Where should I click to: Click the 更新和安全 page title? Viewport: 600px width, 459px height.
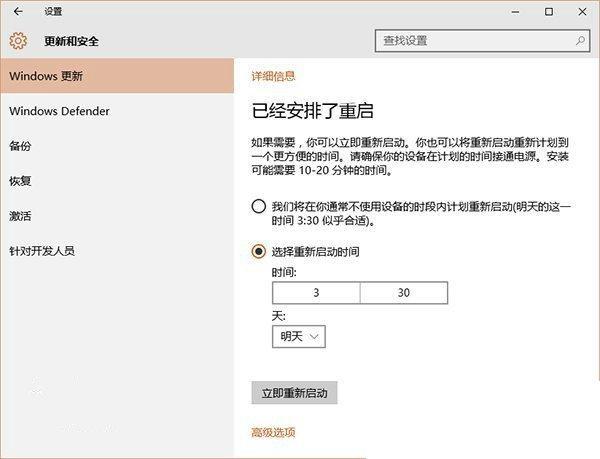(x=71, y=41)
